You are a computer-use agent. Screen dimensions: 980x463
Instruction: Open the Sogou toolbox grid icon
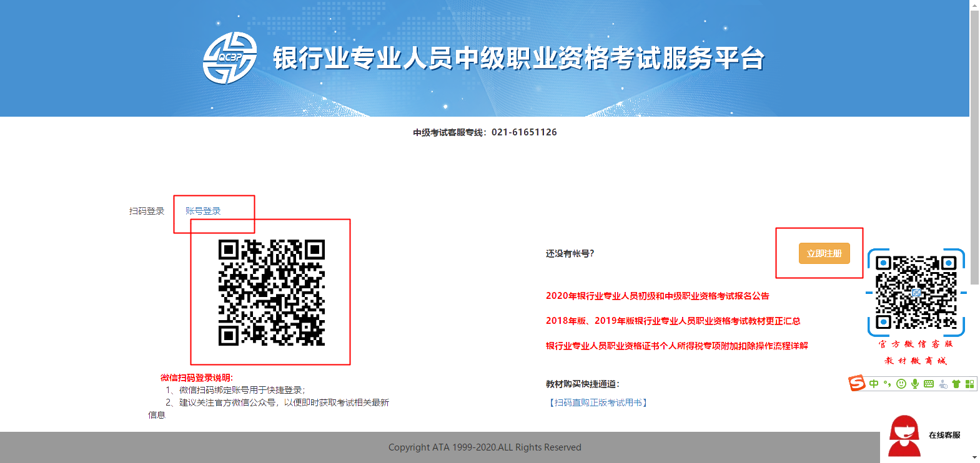click(x=969, y=384)
